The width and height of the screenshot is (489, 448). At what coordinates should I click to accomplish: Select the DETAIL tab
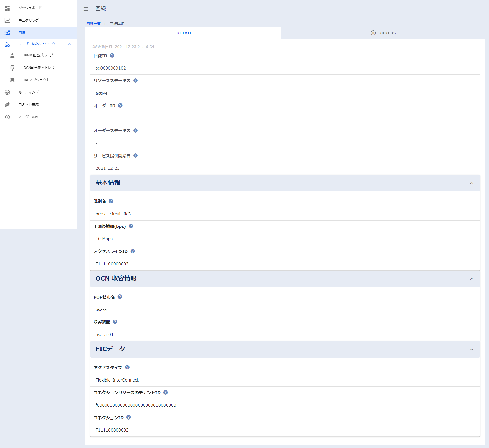click(184, 33)
